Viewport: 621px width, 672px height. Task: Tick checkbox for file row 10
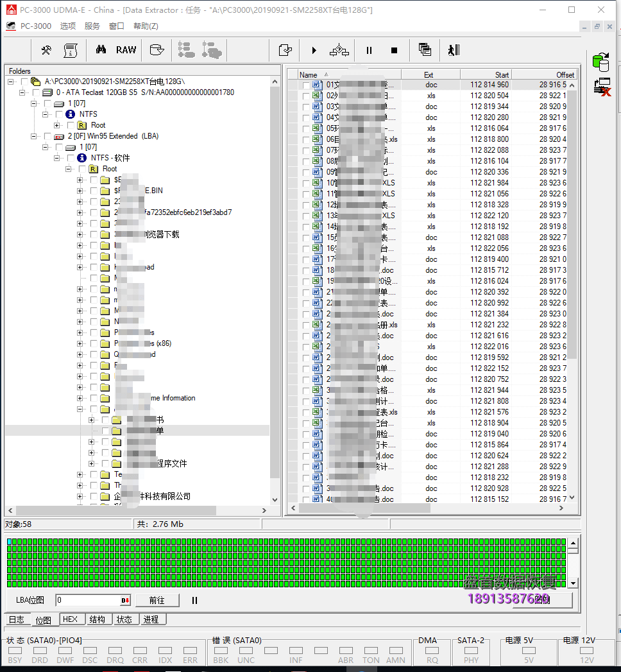[306, 184]
